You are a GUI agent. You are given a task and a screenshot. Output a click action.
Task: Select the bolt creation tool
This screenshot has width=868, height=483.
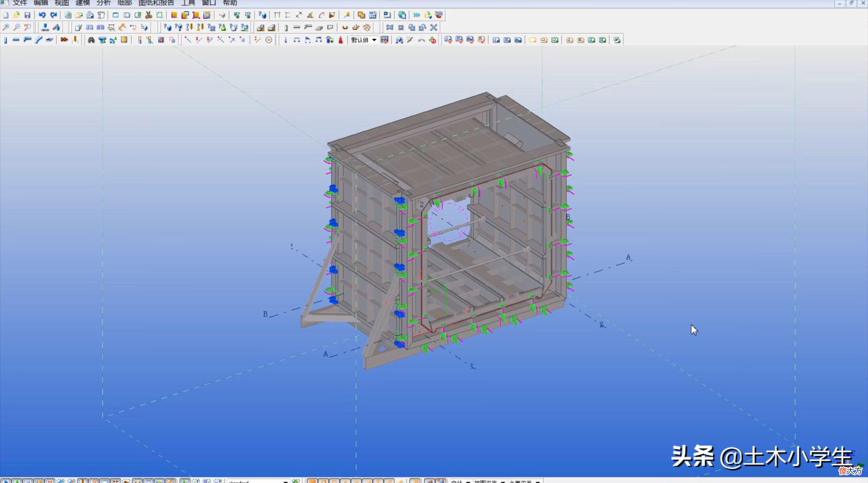64,40
